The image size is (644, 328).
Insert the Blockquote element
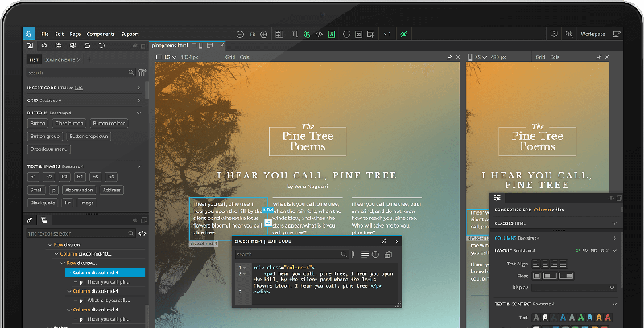pyautogui.click(x=42, y=203)
